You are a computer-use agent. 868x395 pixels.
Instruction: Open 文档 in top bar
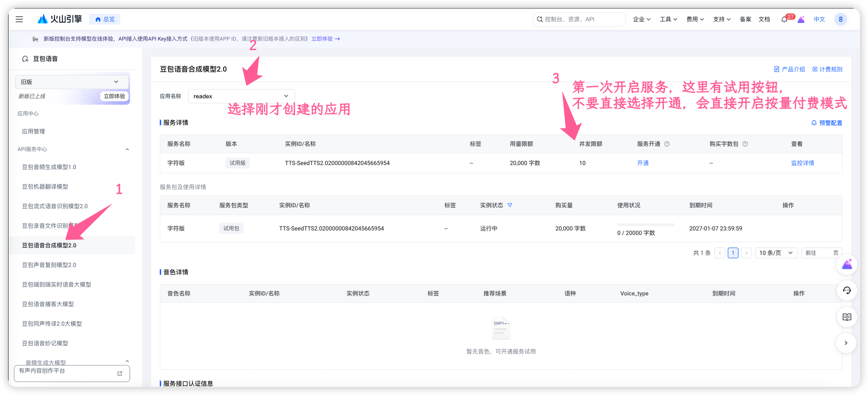[x=764, y=19]
